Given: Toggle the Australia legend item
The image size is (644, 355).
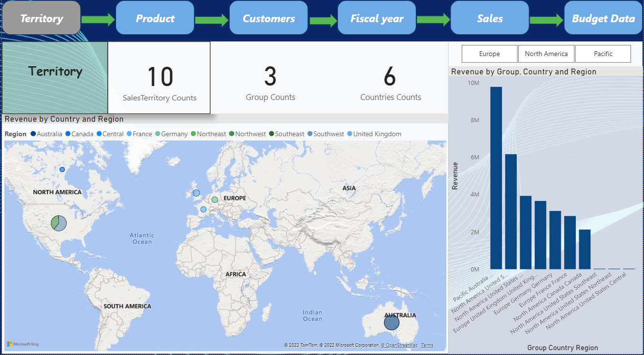Looking at the screenshot, I should click(x=46, y=134).
